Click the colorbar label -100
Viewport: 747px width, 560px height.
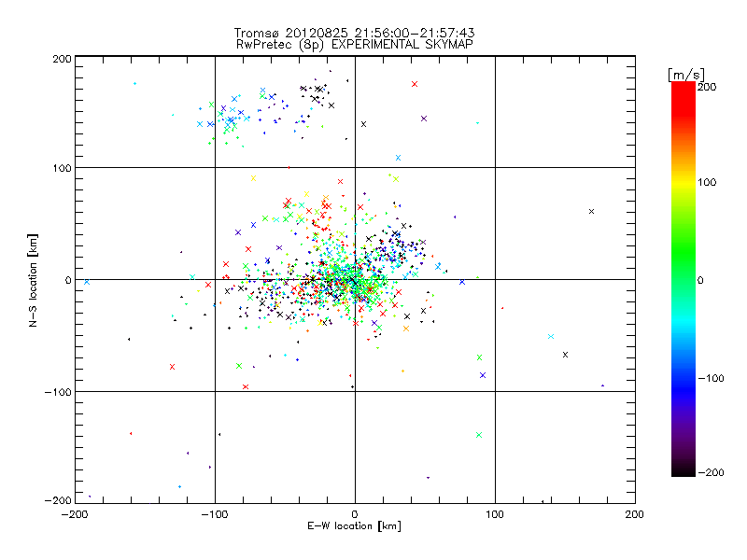pyautogui.click(x=711, y=378)
